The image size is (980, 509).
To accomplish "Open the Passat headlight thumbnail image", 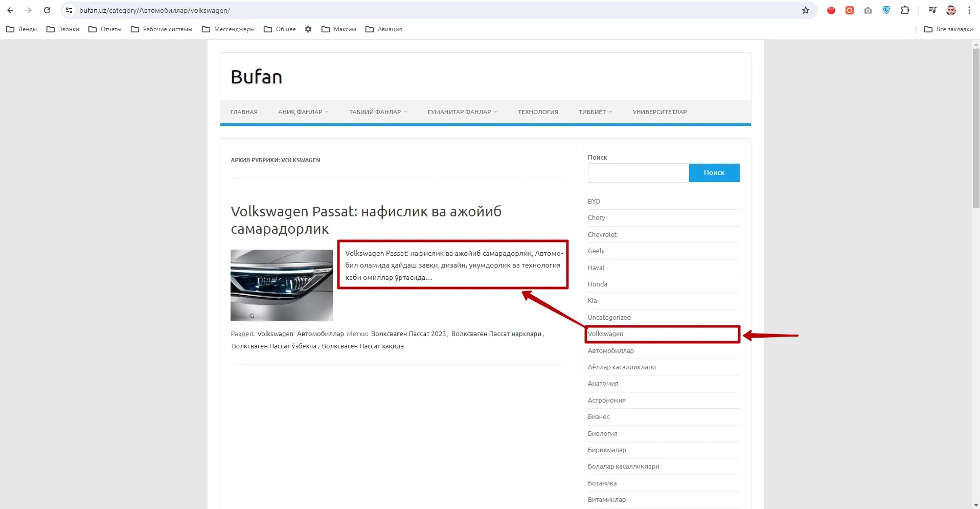I will pyautogui.click(x=281, y=285).
